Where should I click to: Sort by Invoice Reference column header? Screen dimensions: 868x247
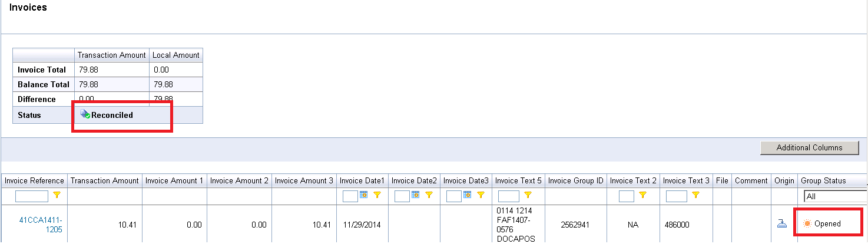pos(34,180)
